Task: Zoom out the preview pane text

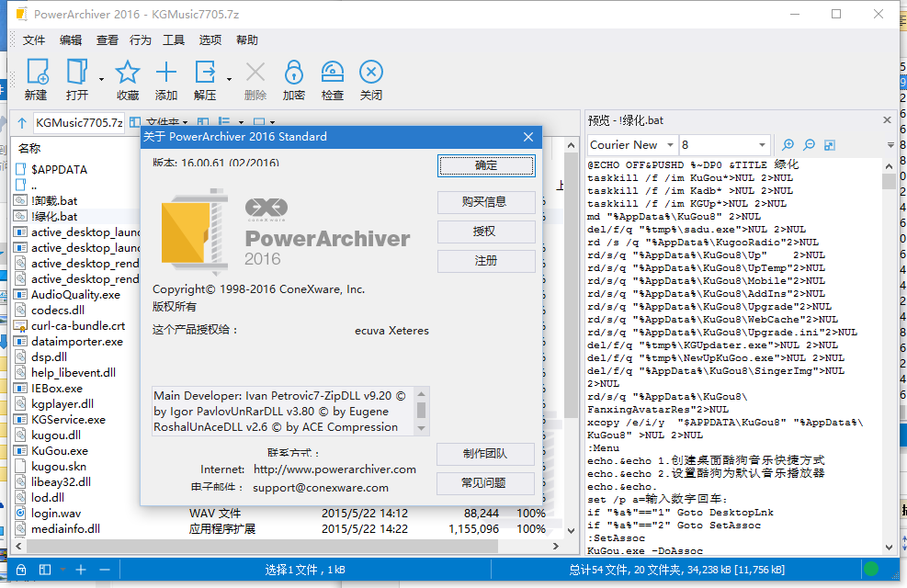Action: click(x=809, y=145)
